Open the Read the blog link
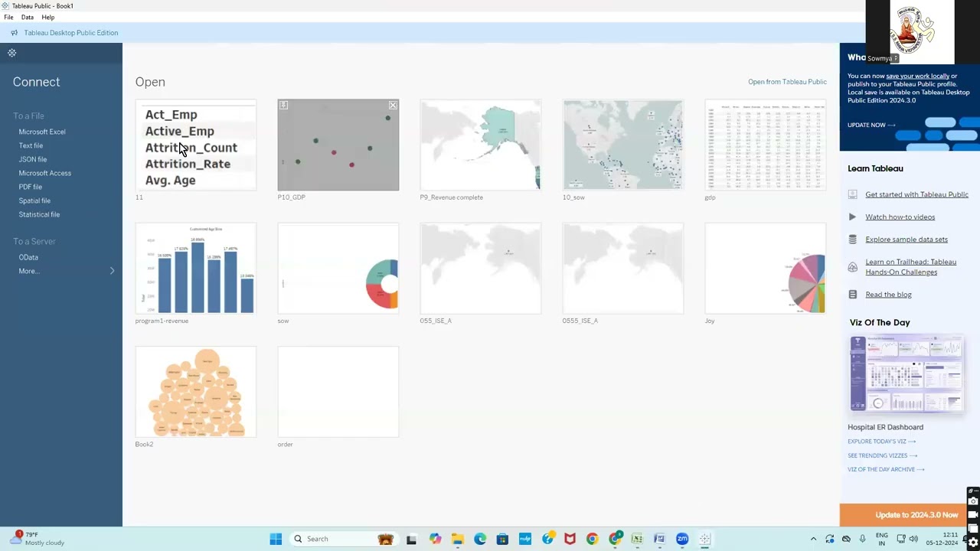The height and width of the screenshot is (551, 980). (888, 295)
